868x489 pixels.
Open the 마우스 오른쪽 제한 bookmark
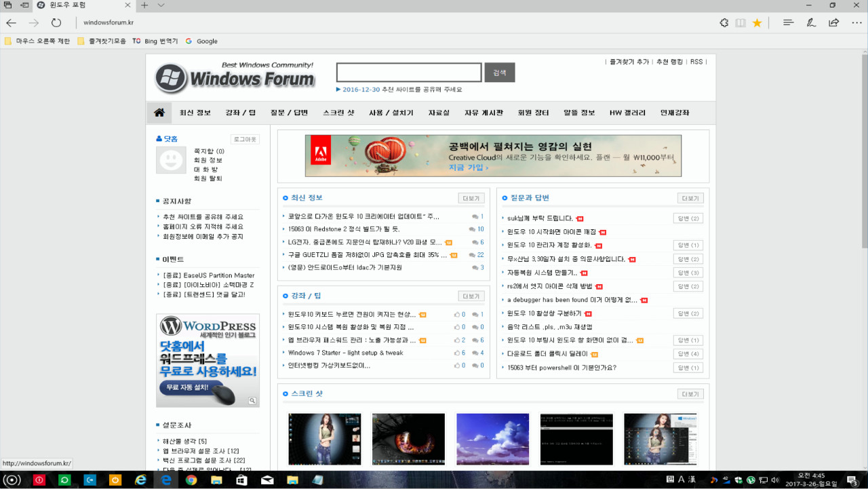coord(37,41)
